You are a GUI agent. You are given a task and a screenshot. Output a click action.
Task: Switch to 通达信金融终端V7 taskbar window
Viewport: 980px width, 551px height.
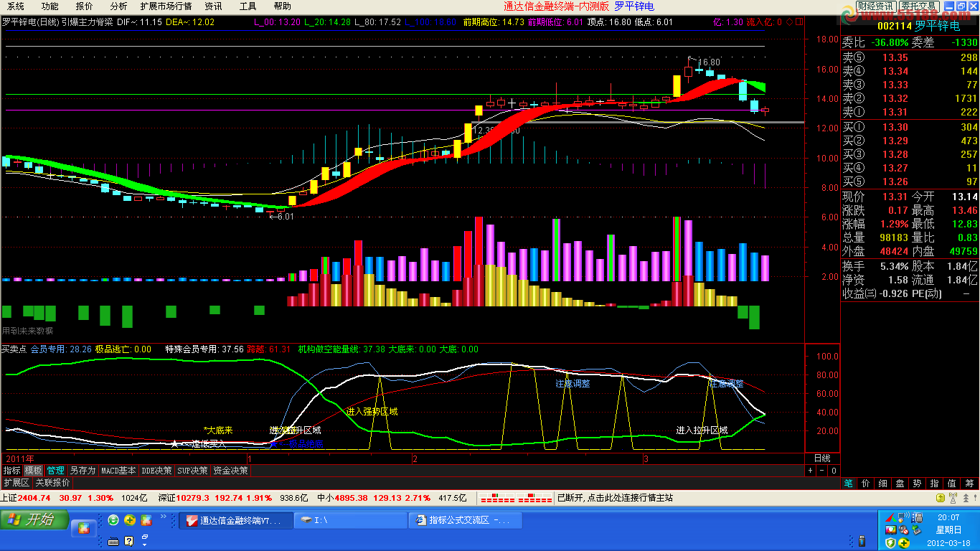click(236, 520)
